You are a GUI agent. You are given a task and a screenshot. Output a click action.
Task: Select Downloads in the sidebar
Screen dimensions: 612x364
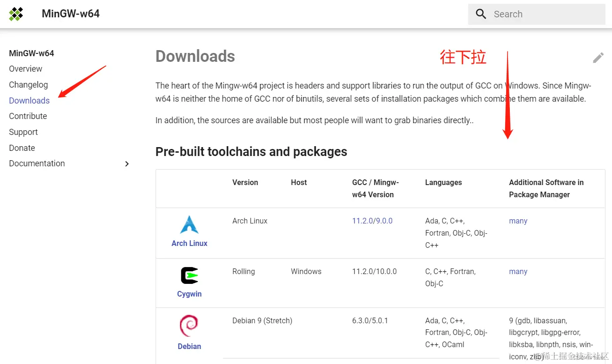(29, 101)
